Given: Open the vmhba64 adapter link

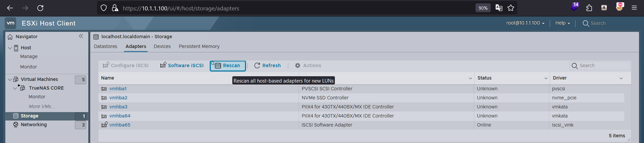Looking at the screenshot, I should [x=120, y=116].
